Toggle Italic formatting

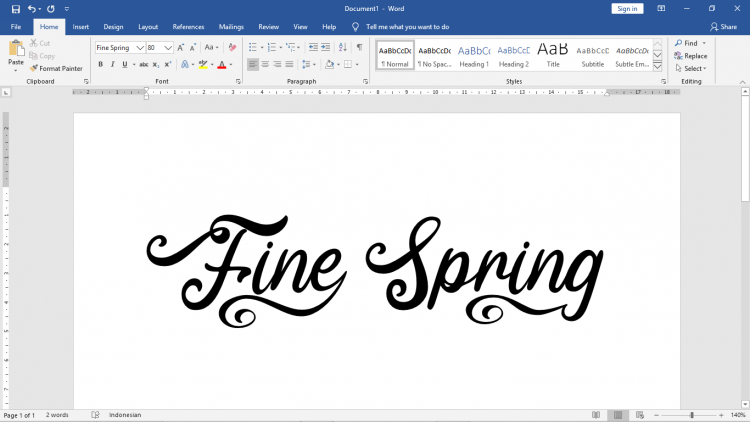coord(112,64)
